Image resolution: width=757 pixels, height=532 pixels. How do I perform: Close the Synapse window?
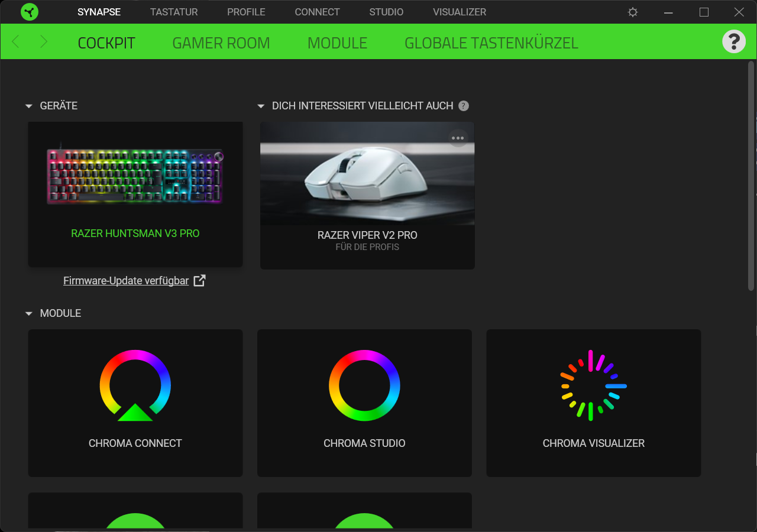tap(739, 12)
